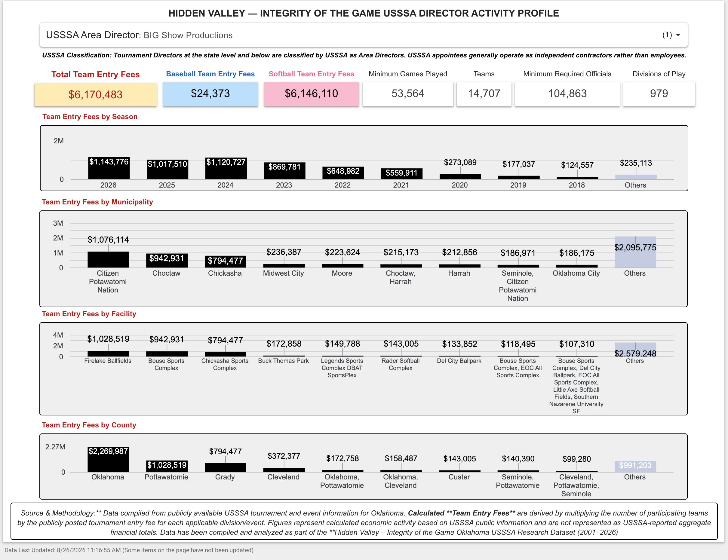Select the Total Team Entry Fees scorecard value
The height and width of the screenshot is (560, 728).
[95, 95]
